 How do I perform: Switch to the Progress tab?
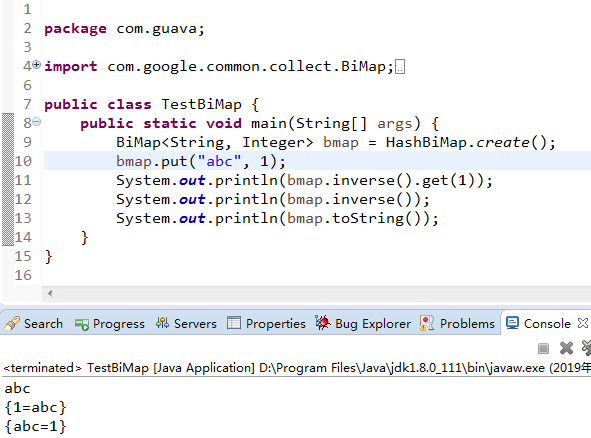(110, 324)
